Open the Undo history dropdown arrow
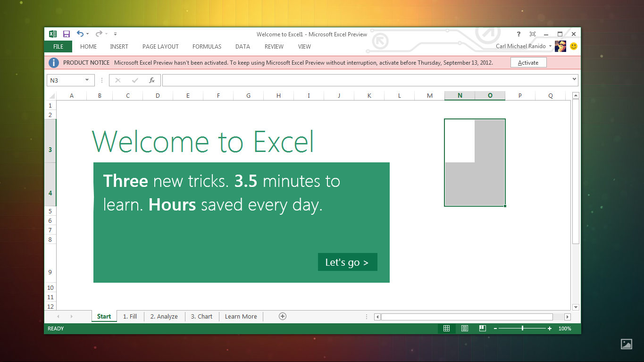The image size is (644, 362). click(x=88, y=34)
